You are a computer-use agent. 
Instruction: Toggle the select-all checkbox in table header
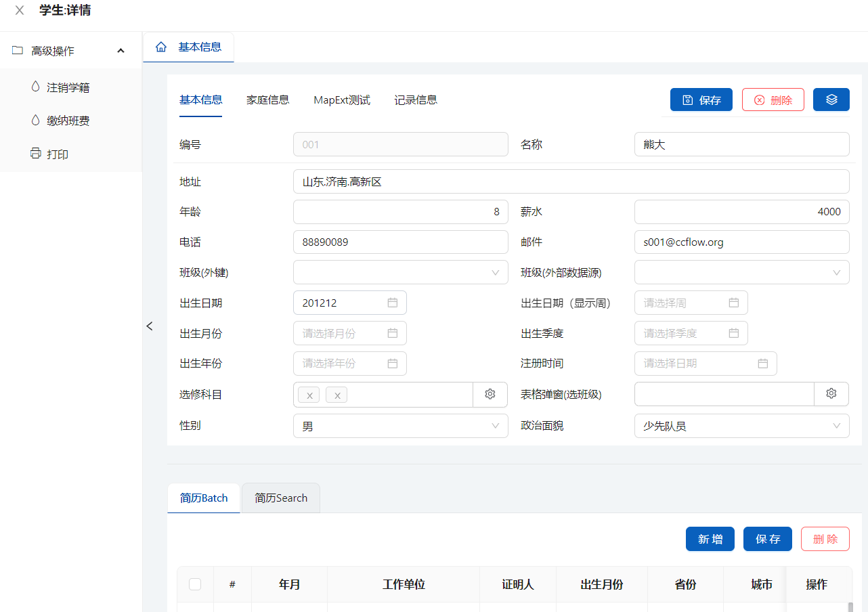tap(195, 584)
